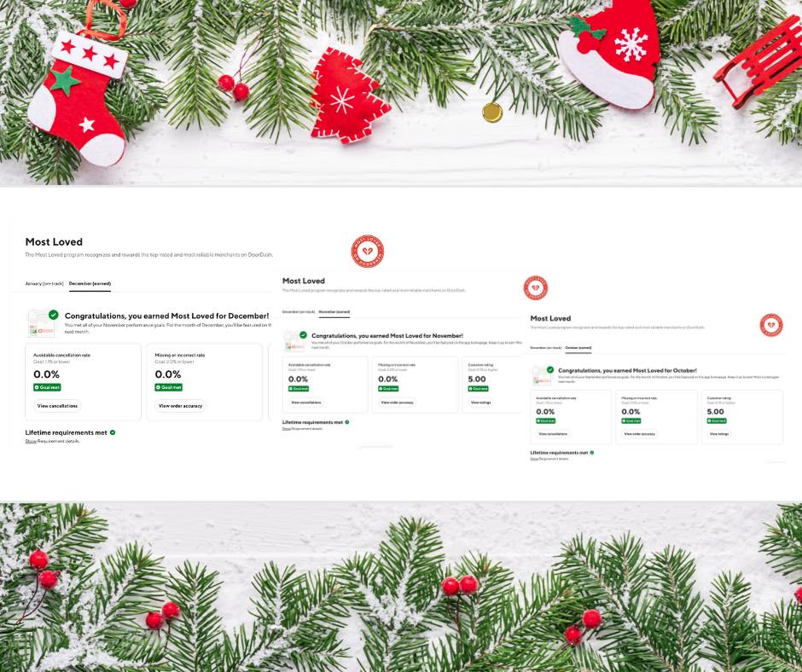This screenshot has width=802, height=672.
Task: Click Goal met badge under October avoidable cancellation rate
Action: (546, 421)
